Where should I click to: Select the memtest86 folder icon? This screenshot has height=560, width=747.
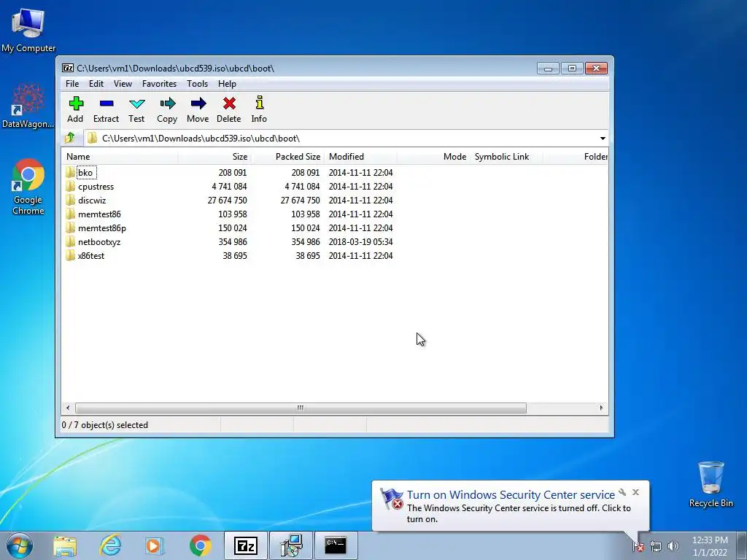click(x=71, y=214)
